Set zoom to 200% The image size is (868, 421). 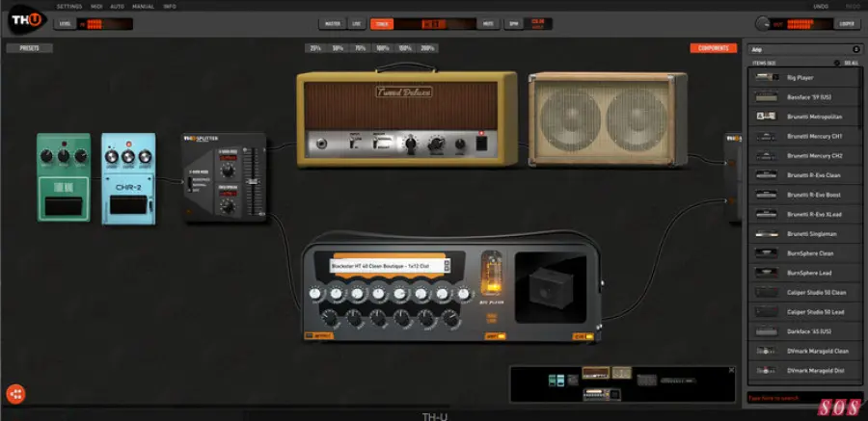(x=427, y=48)
